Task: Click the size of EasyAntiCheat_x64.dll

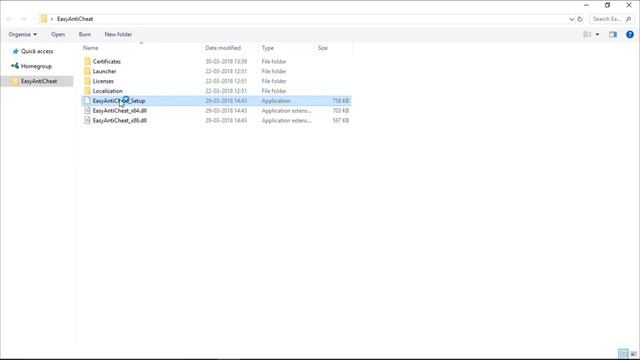Action: pyautogui.click(x=340, y=111)
